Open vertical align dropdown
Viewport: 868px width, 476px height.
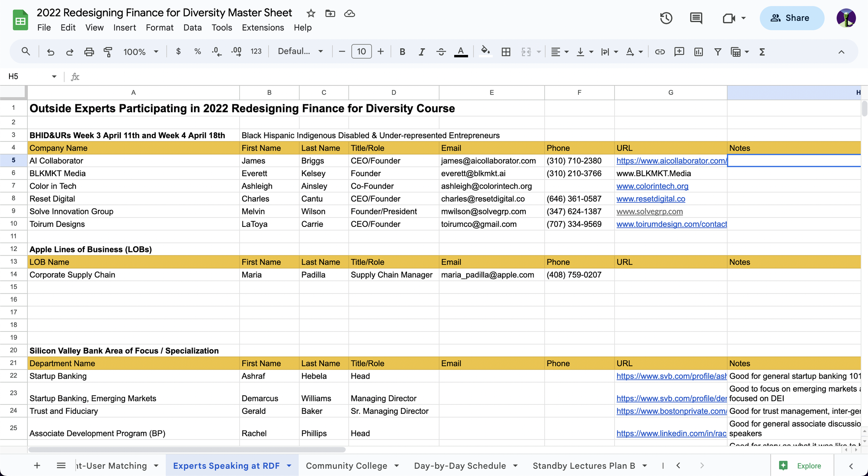pyautogui.click(x=584, y=52)
